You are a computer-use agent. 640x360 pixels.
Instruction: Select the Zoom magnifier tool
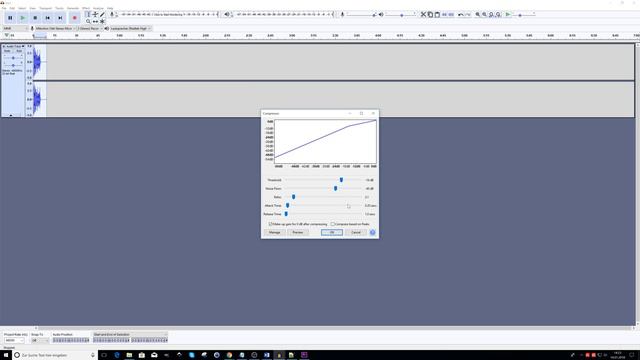pos(88,21)
